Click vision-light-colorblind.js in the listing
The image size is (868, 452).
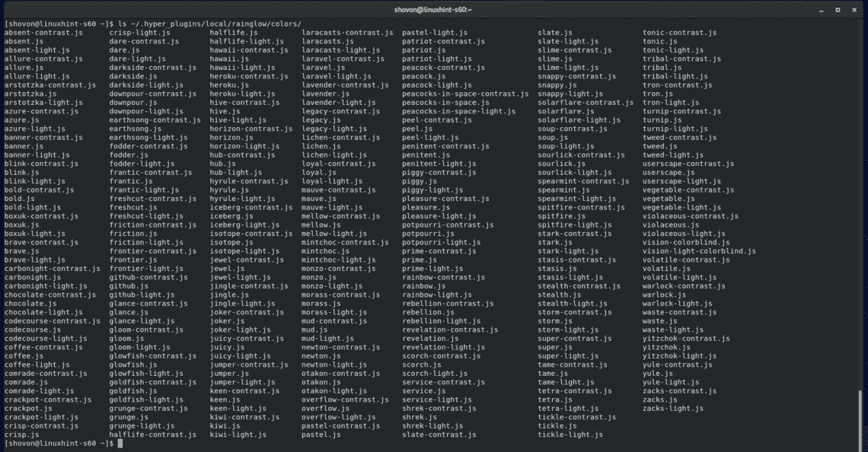tap(699, 251)
